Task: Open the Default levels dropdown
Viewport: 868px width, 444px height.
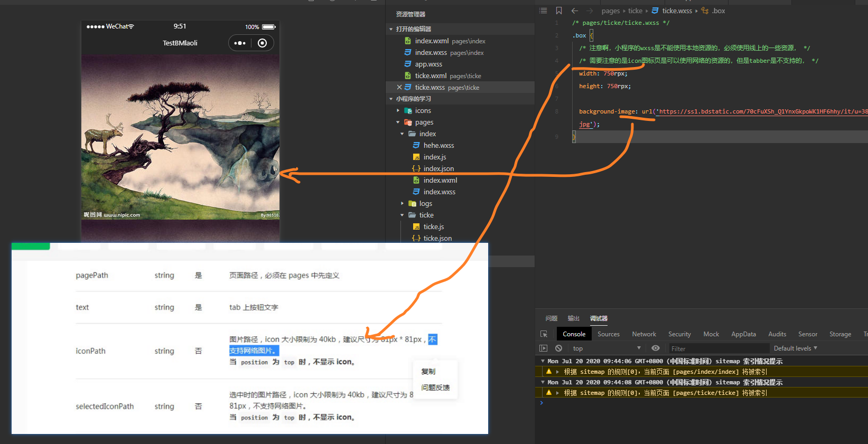Action: pos(796,348)
